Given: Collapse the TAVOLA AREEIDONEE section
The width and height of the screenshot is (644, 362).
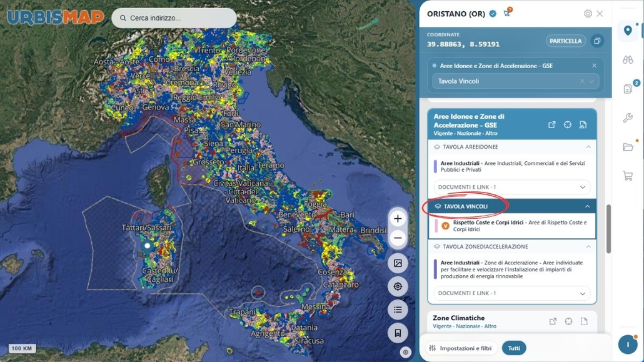Looking at the screenshot, I should pos(588,147).
